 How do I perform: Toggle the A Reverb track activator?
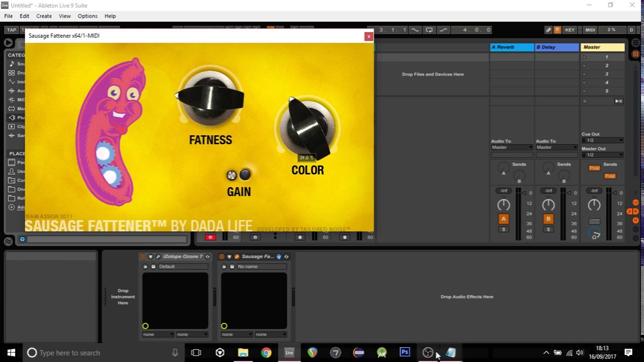(503, 219)
